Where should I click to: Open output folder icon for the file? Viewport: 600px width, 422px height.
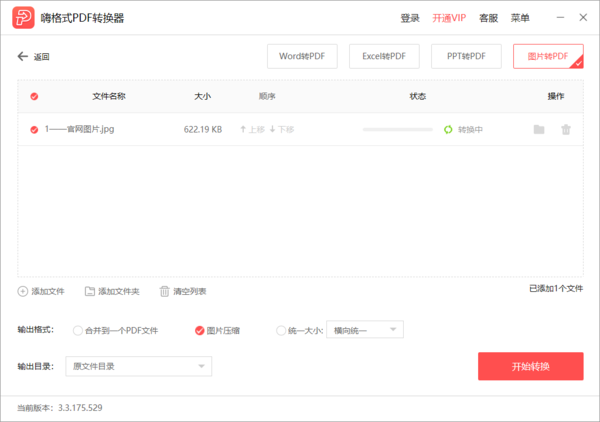539,129
